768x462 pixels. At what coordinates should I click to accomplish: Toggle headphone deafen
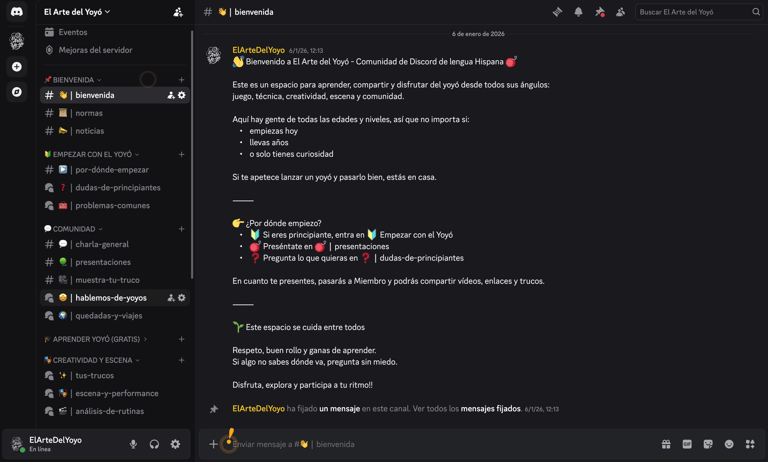click(154, 444)
